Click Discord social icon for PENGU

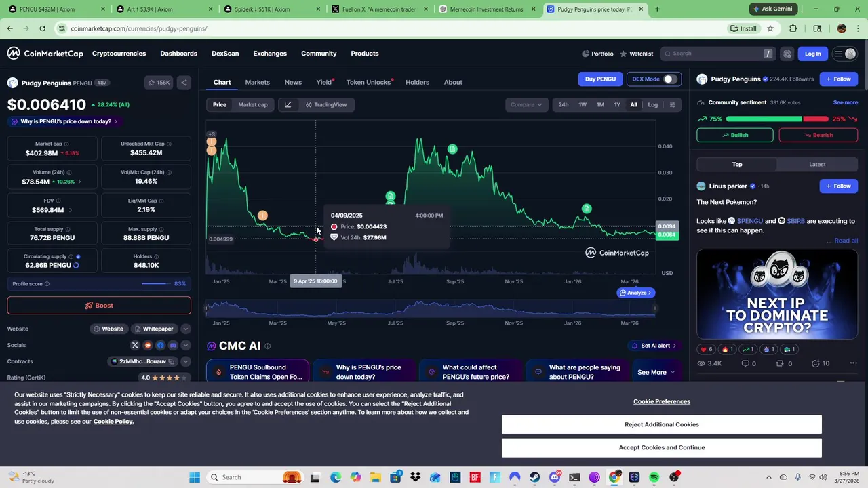tap(173, 345)
